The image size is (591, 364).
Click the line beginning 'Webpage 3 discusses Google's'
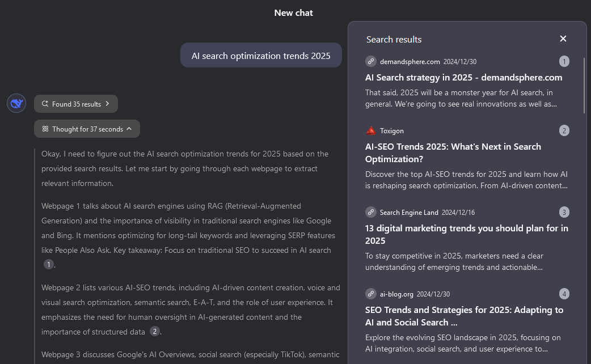pyautogui.click(x=191, y=354)
